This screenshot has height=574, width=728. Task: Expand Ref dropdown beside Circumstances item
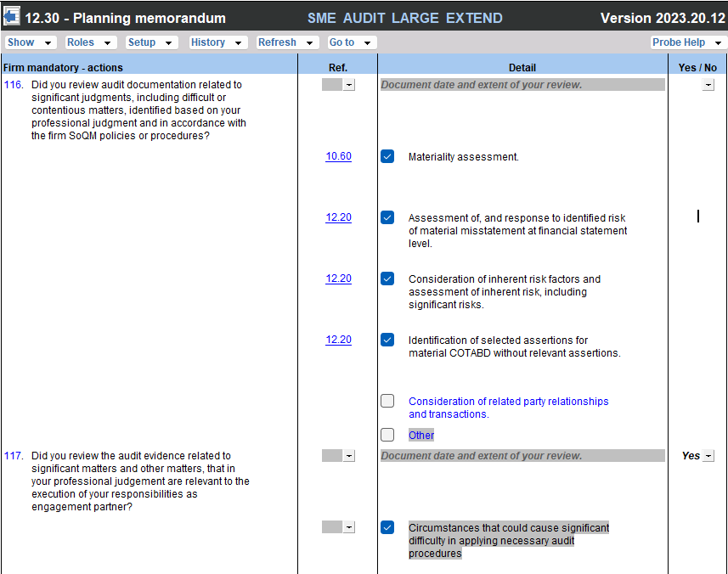(349, 527)
